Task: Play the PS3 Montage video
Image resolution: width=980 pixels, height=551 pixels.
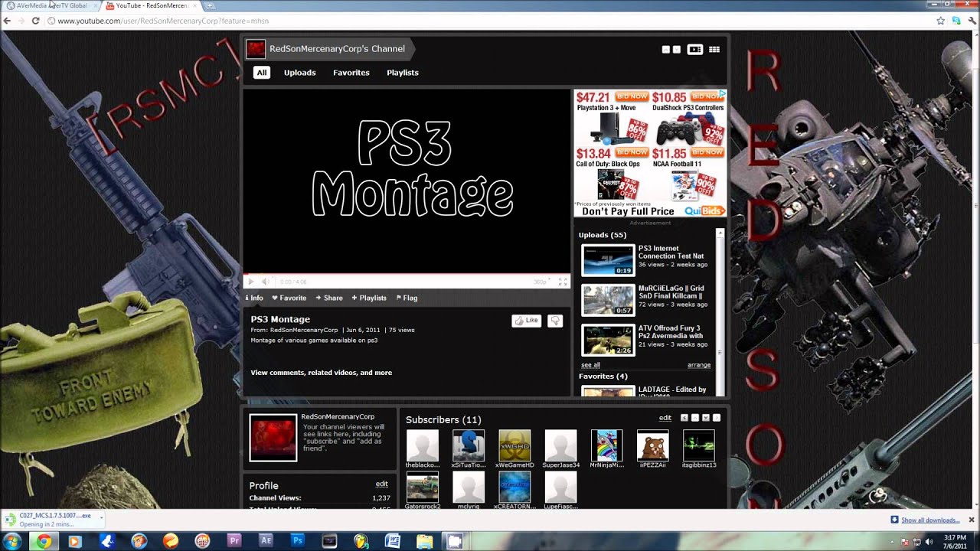Action: (250, 282)
